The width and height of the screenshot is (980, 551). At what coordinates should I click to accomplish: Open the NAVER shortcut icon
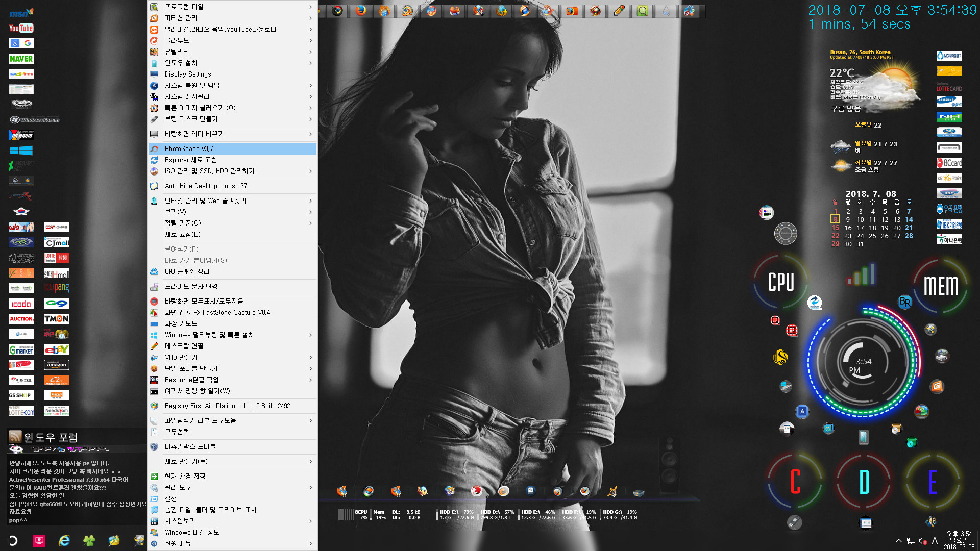21,59
